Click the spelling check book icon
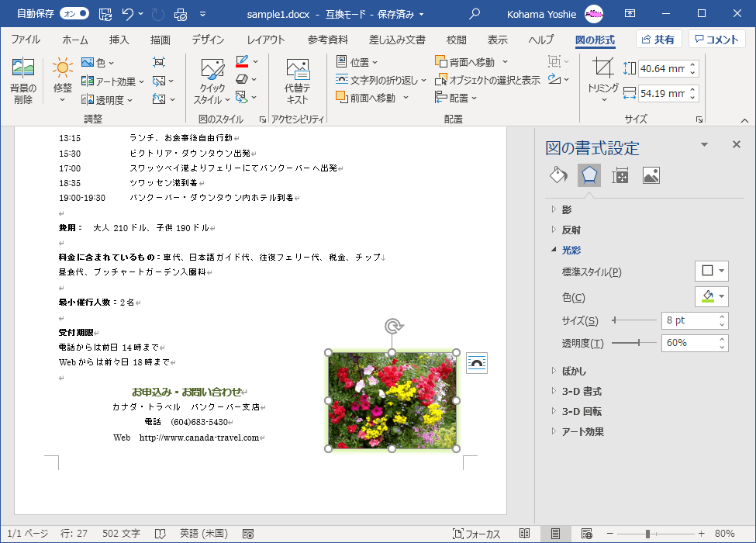The width and height of the screenshot is (756, 543). point(160,534)
